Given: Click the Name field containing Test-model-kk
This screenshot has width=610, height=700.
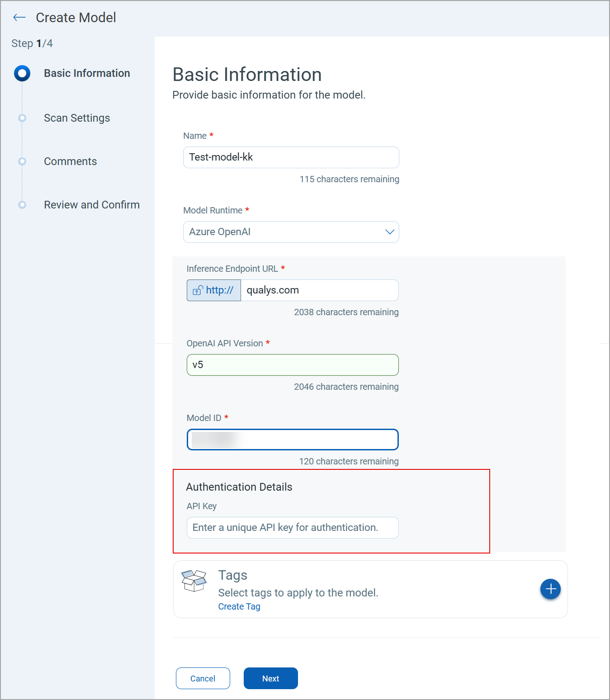Looking at the screenshot, I should pos(291,157).
